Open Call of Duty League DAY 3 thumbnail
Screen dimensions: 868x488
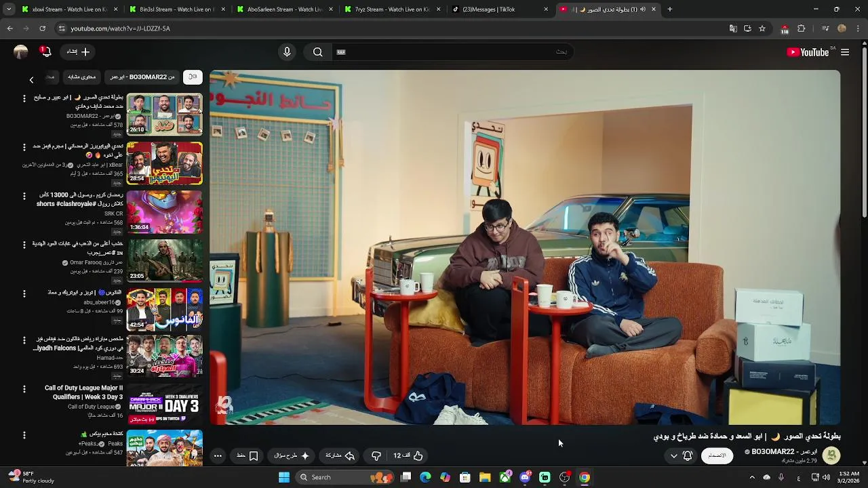pos(165,406)
